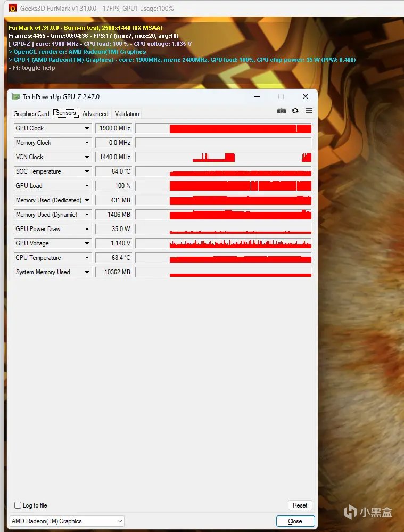Click FurMark's GPU 1 chip power line
Image resolution: width=404 pixels, height=532 pixels.
[x=182, y=60]
